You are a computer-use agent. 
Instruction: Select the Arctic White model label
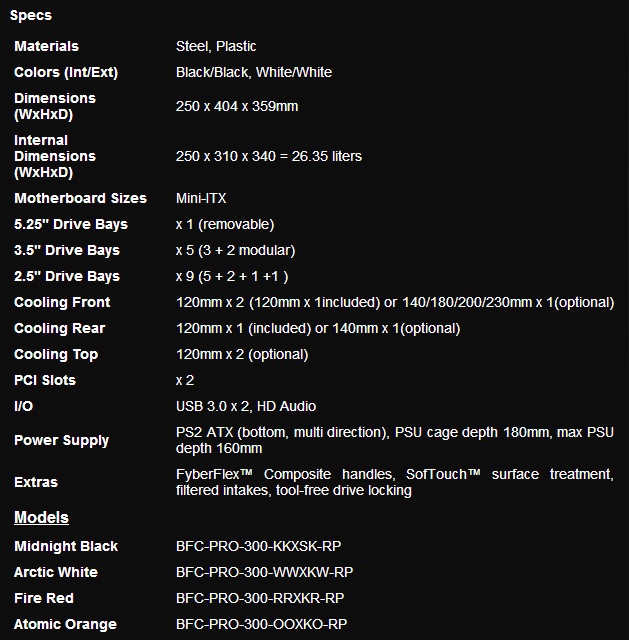click(56, 572)
